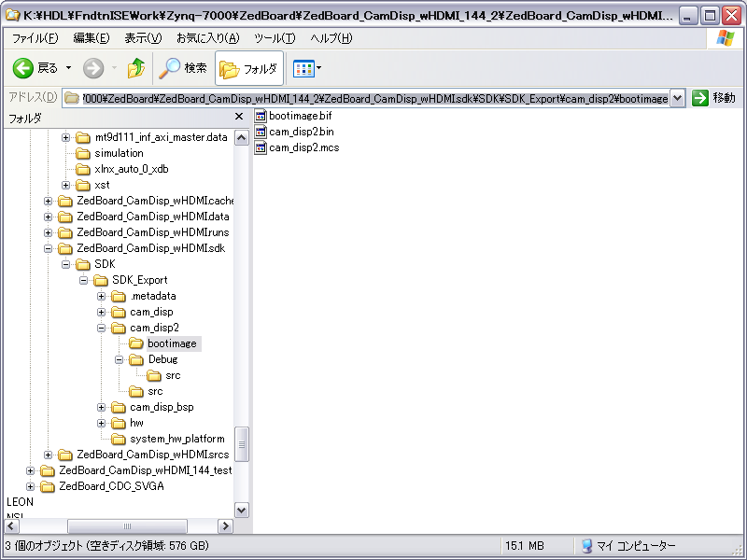Select the cam_disp2.bin file icon

point(261,132)
